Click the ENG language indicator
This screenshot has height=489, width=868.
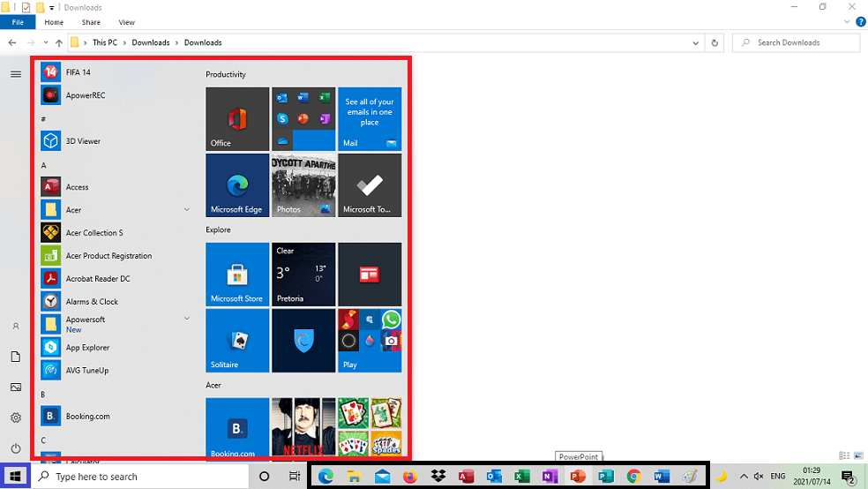click(x=778, y=477)
